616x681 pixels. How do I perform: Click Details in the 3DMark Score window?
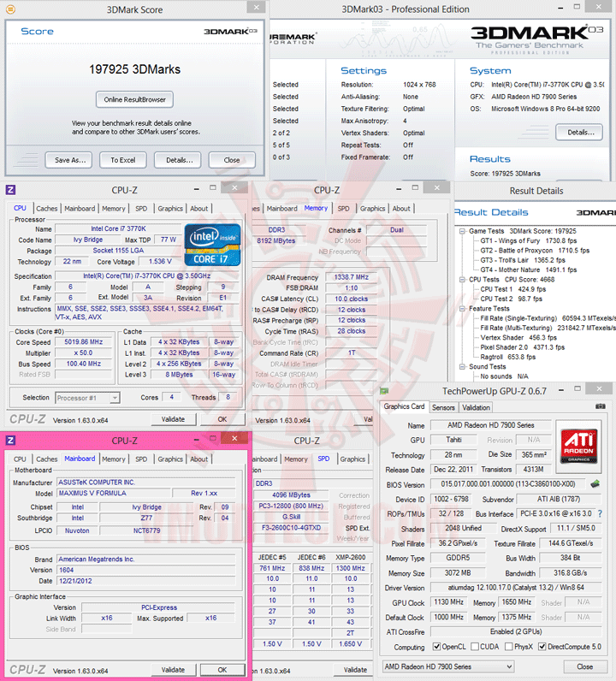click(179, 160)
